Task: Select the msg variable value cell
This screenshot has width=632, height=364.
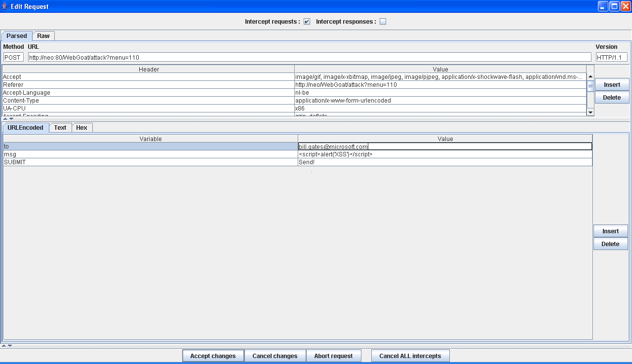Action: point(444,154)
